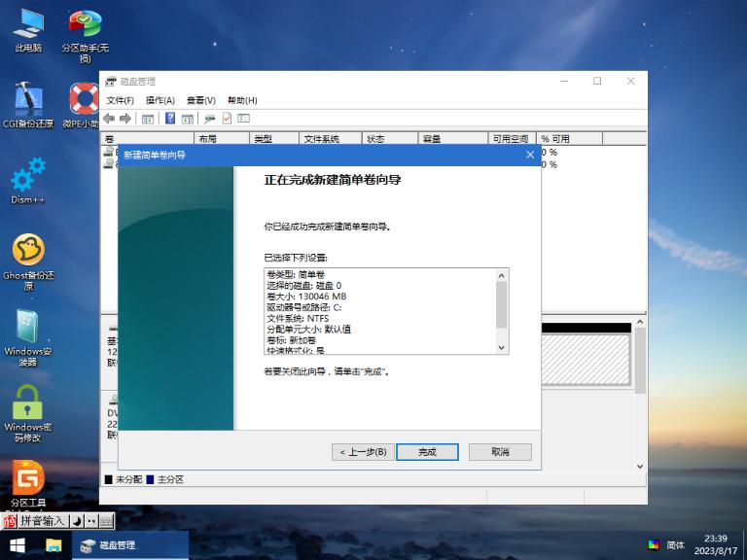The image size is (747, 560).
Task: Open the 查看(V) menu
Action: [x=200, y=100]
